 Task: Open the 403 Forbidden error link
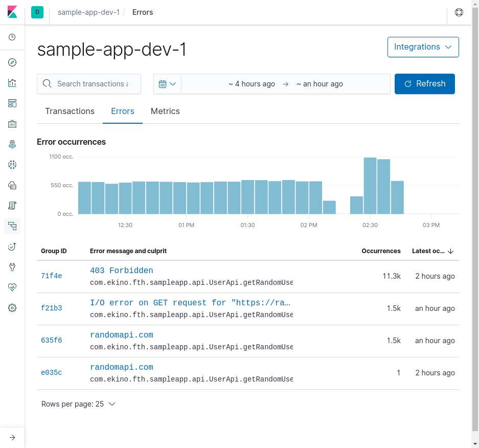[122, 271]
